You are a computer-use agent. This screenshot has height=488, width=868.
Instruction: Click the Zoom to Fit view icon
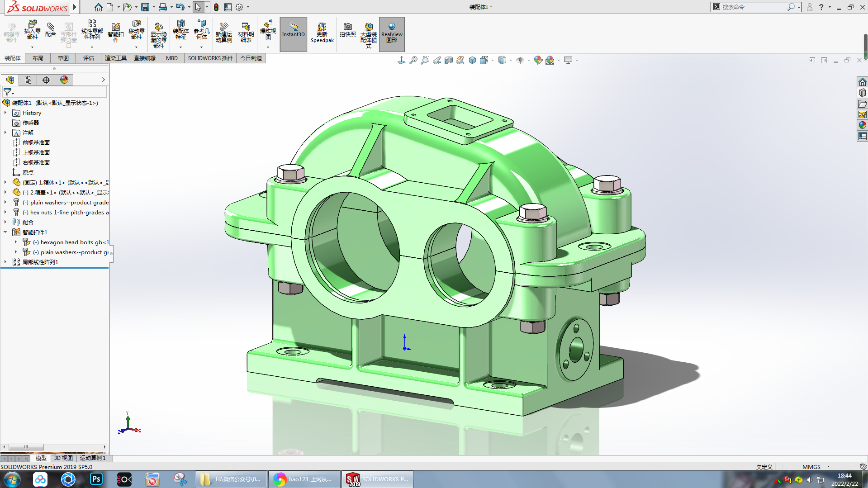(x=413, y=60)
